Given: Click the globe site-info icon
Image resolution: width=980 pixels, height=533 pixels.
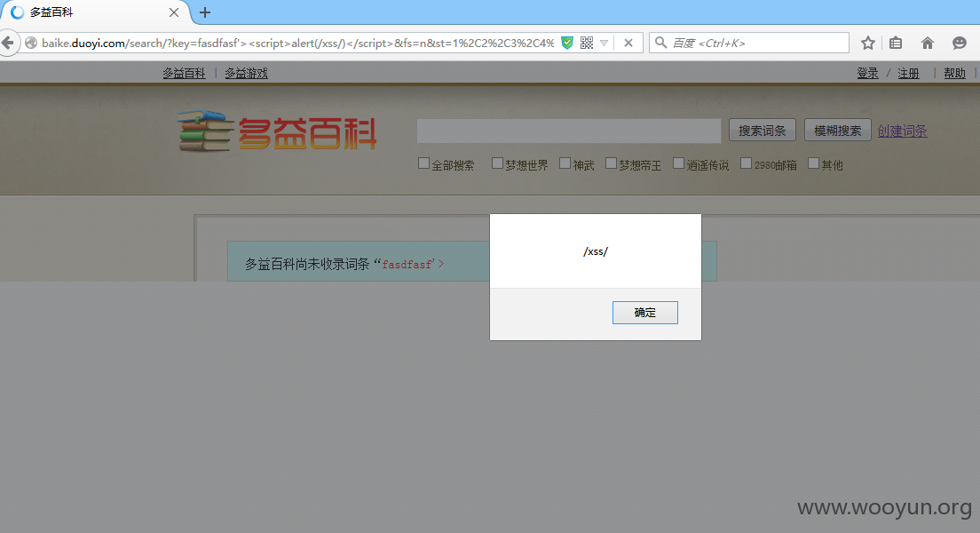Looking at the screenshot, I should (30, 43).
